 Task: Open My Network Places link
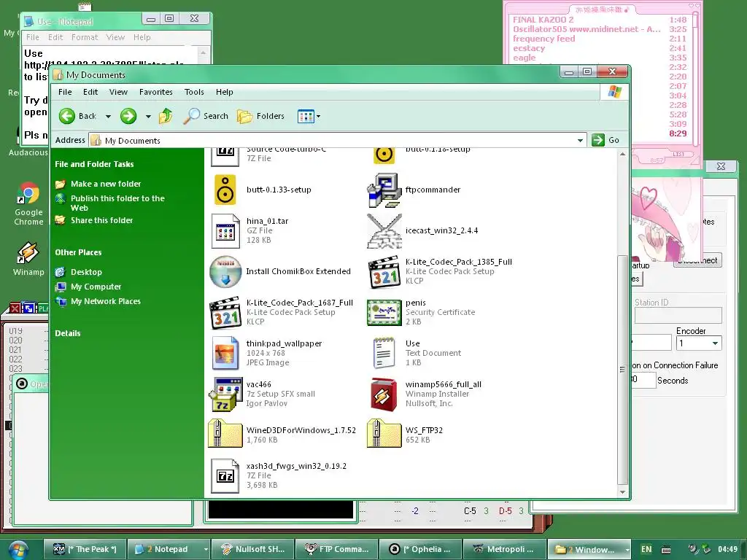pos(105,301)
